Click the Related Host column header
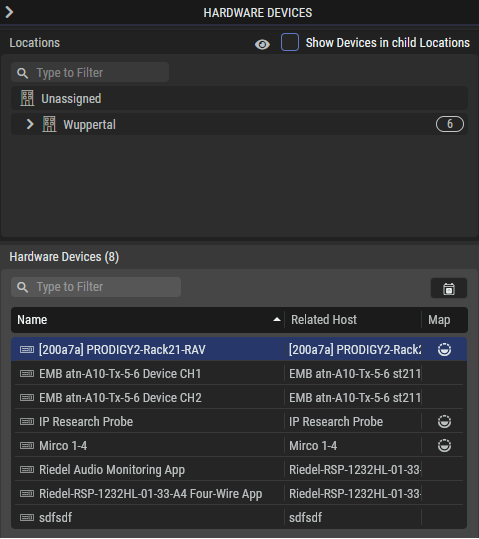 click(x=324, y=320)
